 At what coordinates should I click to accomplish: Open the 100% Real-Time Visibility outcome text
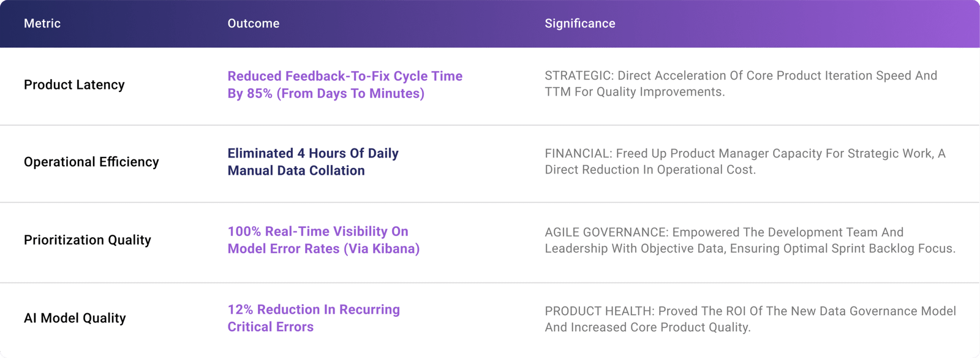point(318,231)
